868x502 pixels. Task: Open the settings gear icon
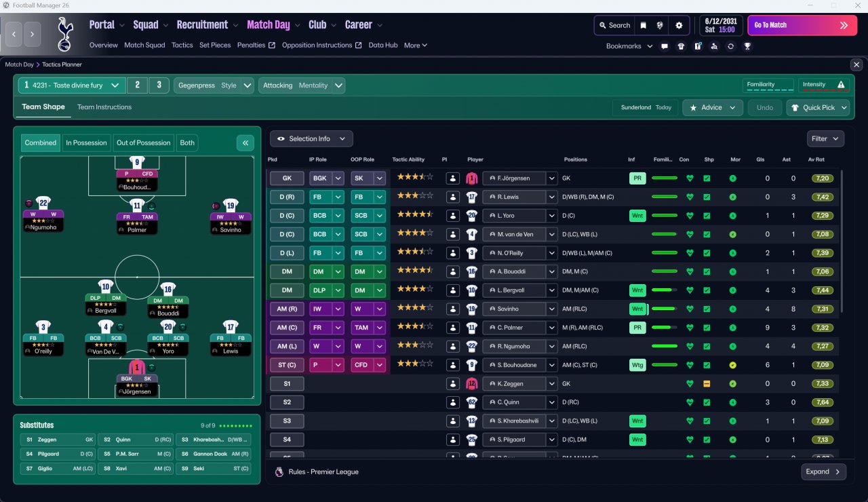(679, 25)
